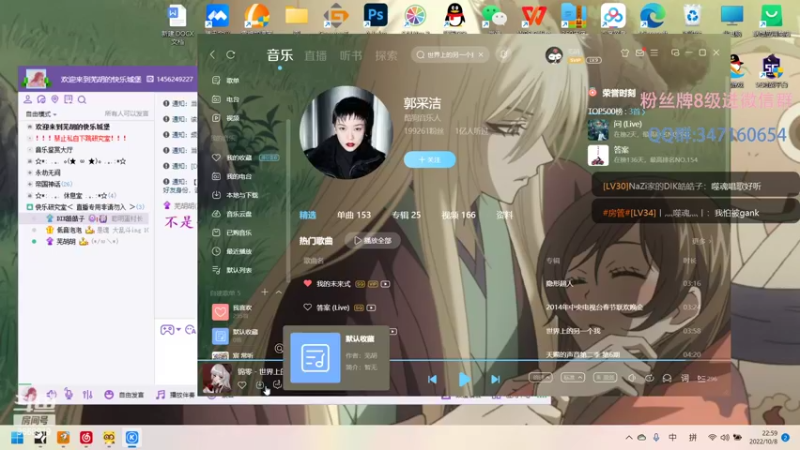Switch to the 探索 tab

(x=386, y=55)
